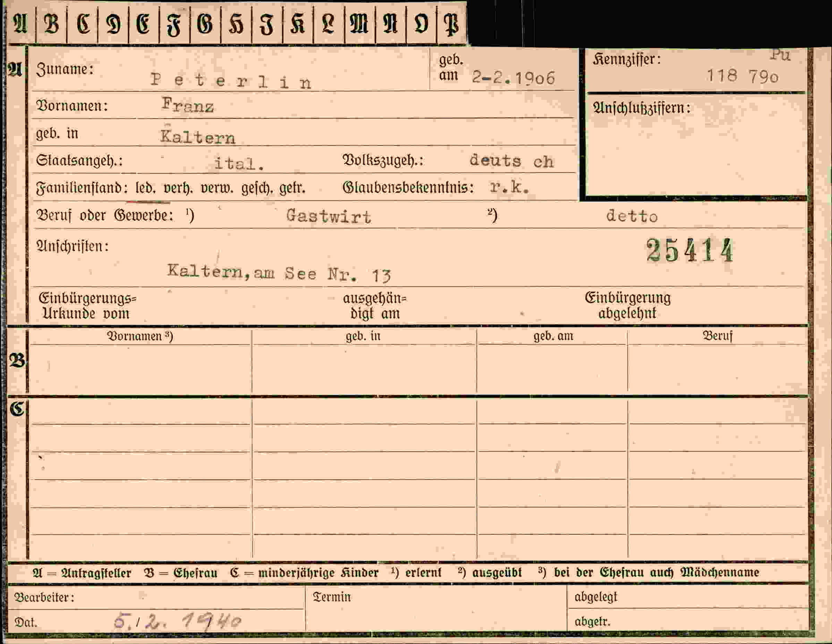Viewport: 832px width, 644px height.
Task: Click the typed 'Pu' code above the Kennziffer number
Action: (780, 55)
